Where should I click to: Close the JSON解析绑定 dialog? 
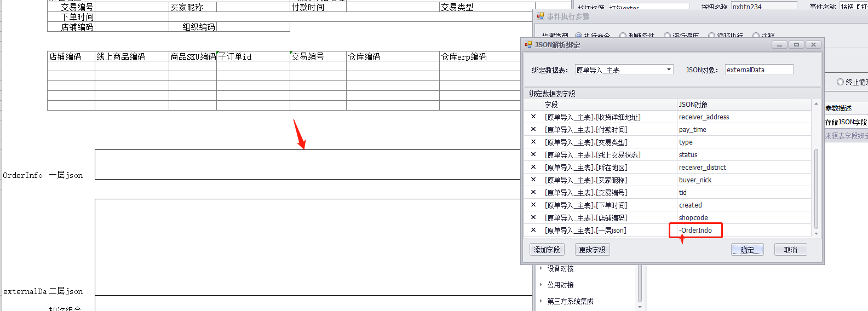click(x=813, y=45)
